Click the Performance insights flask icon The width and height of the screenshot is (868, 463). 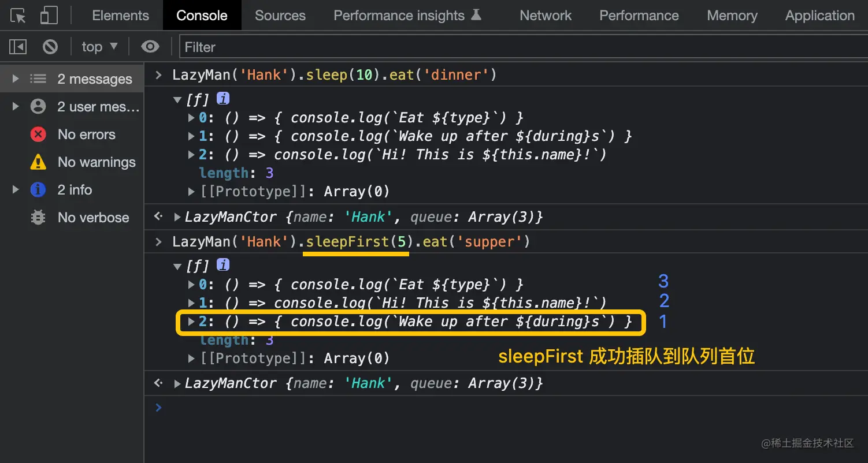(476, 15)
